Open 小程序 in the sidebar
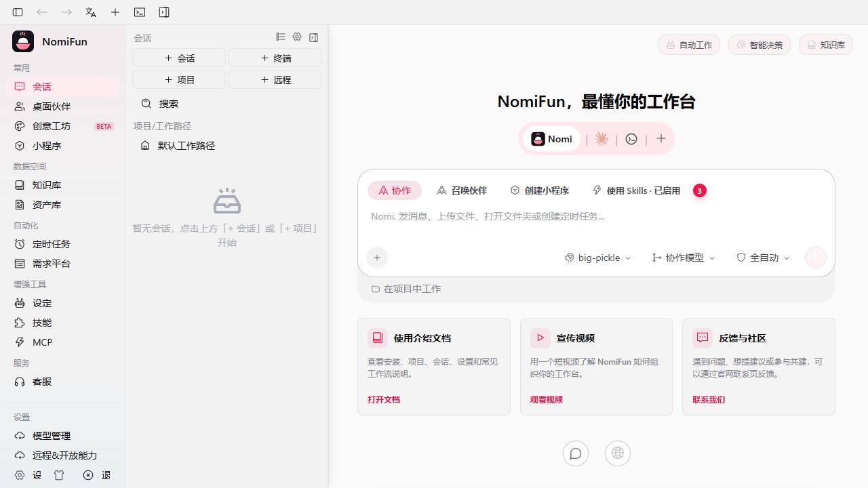The width and height of the screenshot is (868, 488). click(62, 146)
